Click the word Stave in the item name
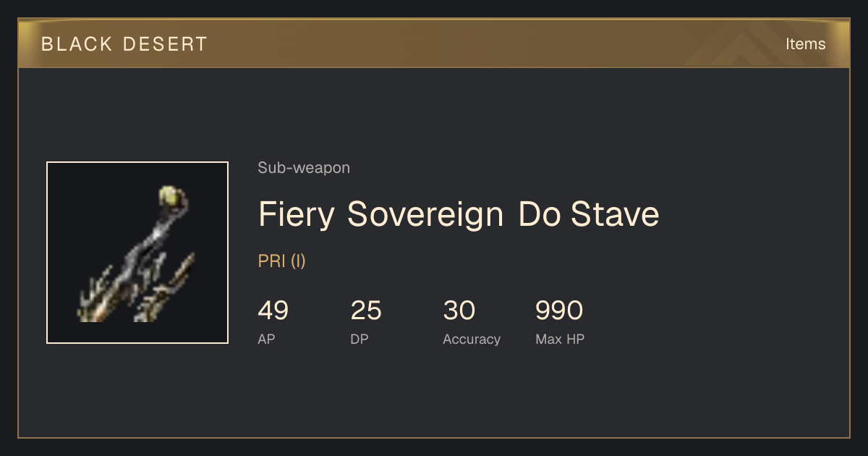The image size is (868, 456). [615, 214]
